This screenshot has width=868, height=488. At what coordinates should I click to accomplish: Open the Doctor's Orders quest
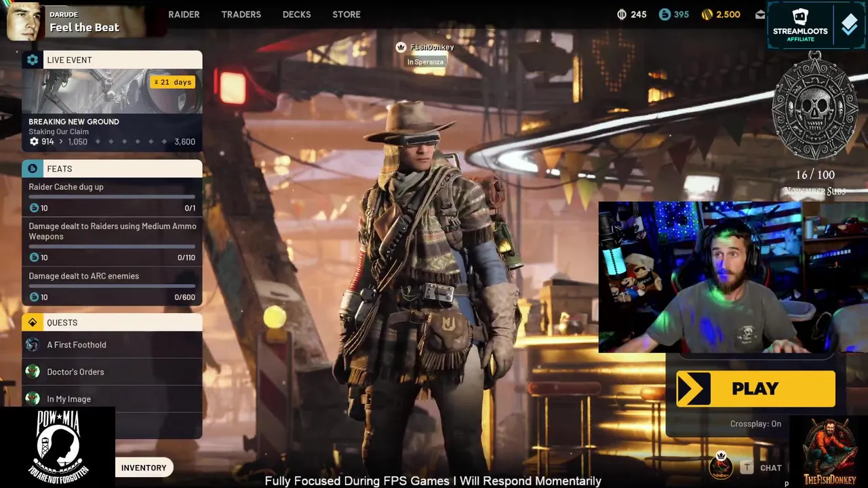pyautogui.click(x=112, y=372)
